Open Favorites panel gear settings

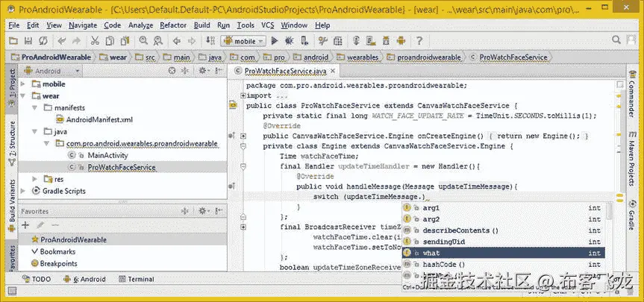coord(204,211)
